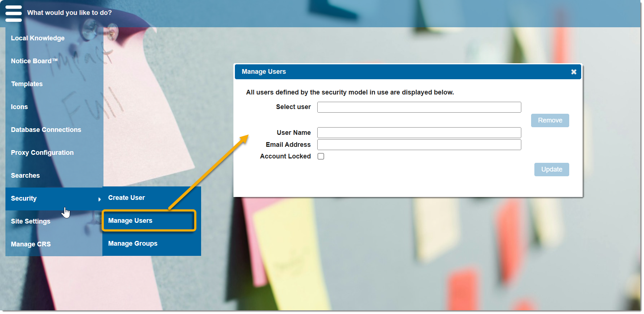644x314 pixels.
Task: Go to Templates in the menu
Action: (x=27, y=84)
